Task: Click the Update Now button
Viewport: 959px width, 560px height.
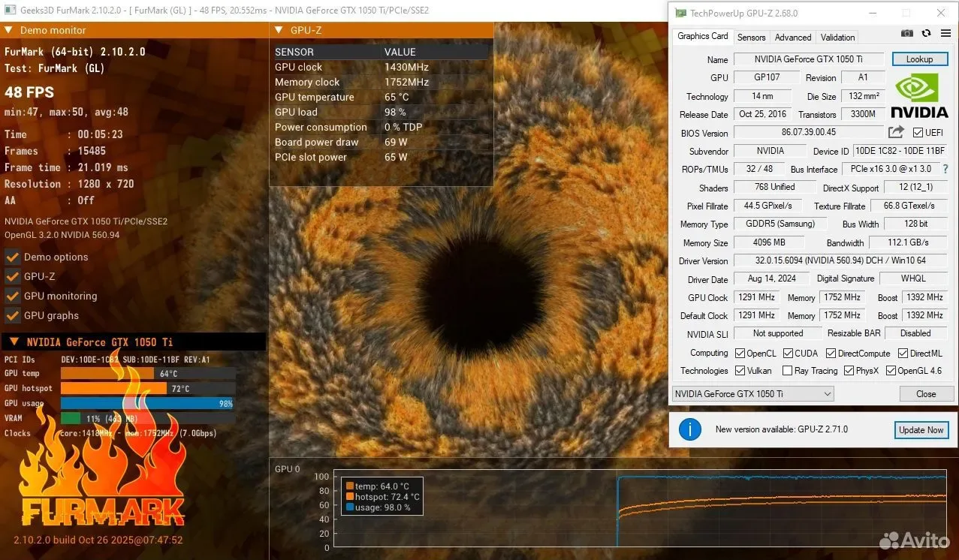Action: (x=921, y=430)
